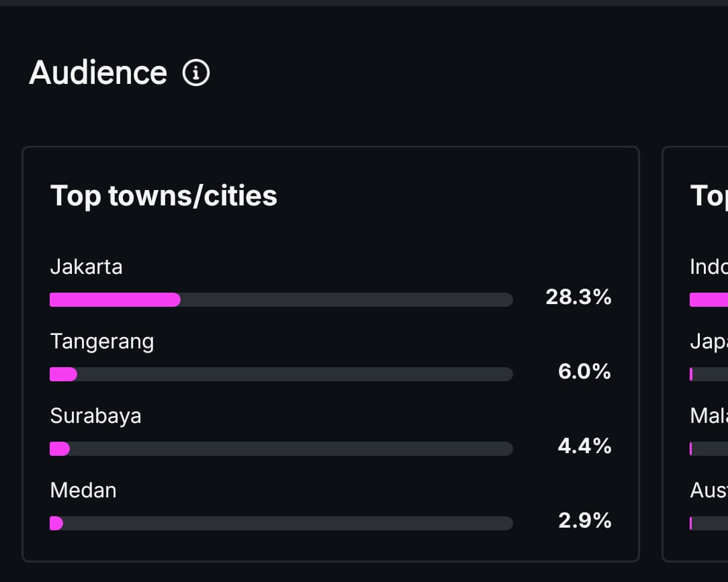Click the Jakarta city label

tap(86, 266)
